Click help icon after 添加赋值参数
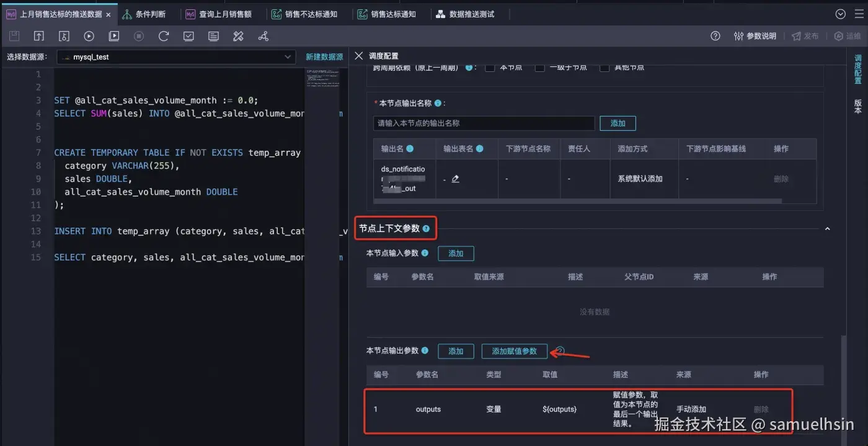 pos(560,351)
